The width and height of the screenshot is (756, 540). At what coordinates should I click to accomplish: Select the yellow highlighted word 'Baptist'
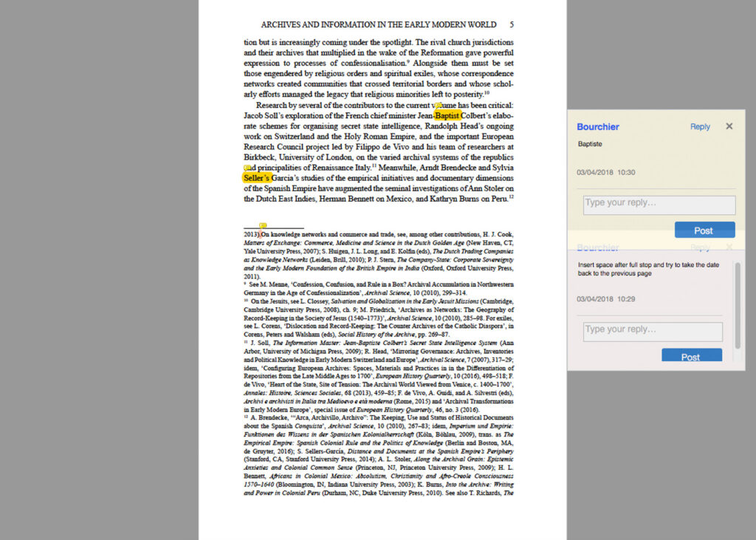(x=447, y=116)
